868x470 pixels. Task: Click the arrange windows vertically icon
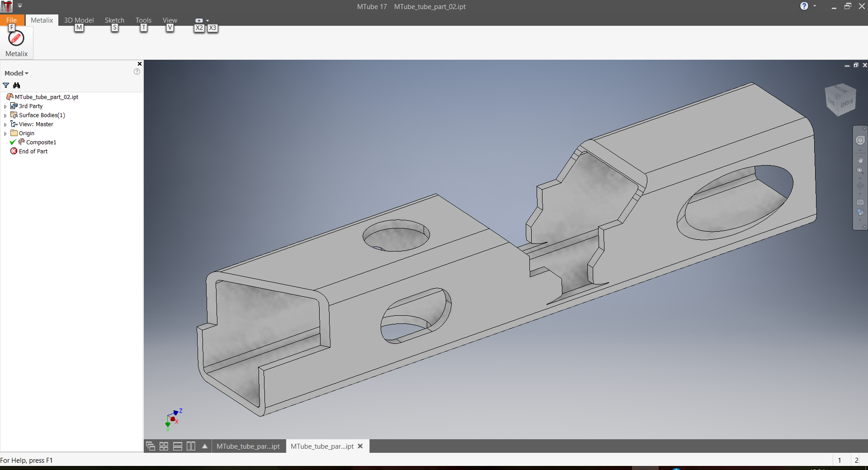coord(191,446)
